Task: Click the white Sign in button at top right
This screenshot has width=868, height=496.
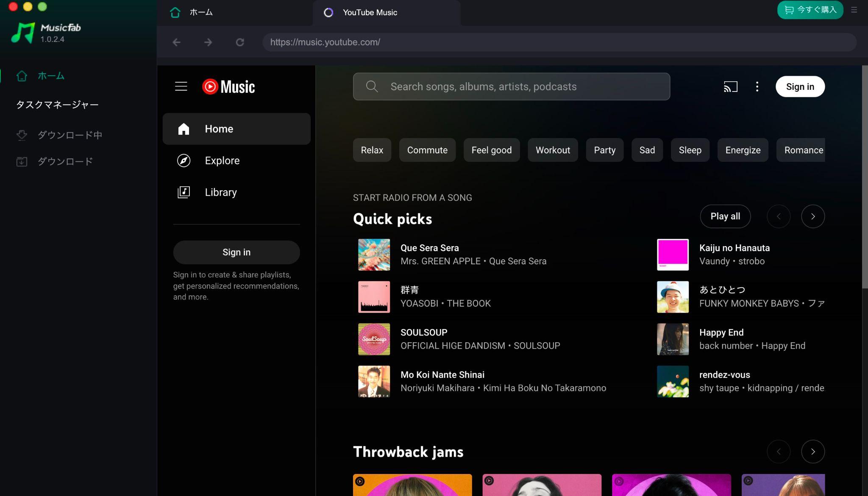Action: pos(800,86)
